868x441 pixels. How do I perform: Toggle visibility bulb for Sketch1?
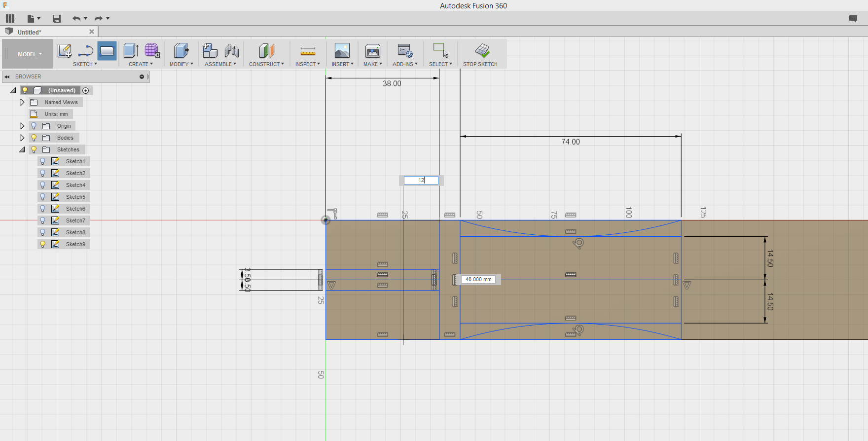click(42, 161)
